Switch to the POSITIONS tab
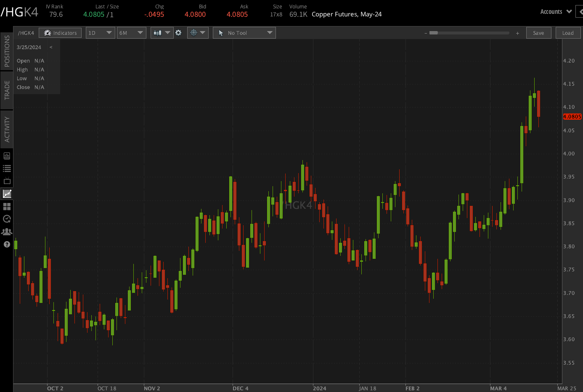The image size is (583, 392). (x=6, y=50)
